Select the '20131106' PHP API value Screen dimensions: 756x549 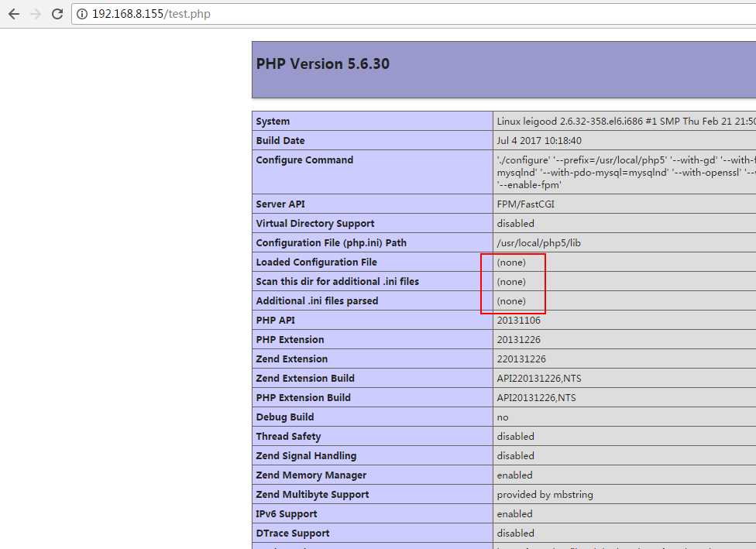pos(519,320)
